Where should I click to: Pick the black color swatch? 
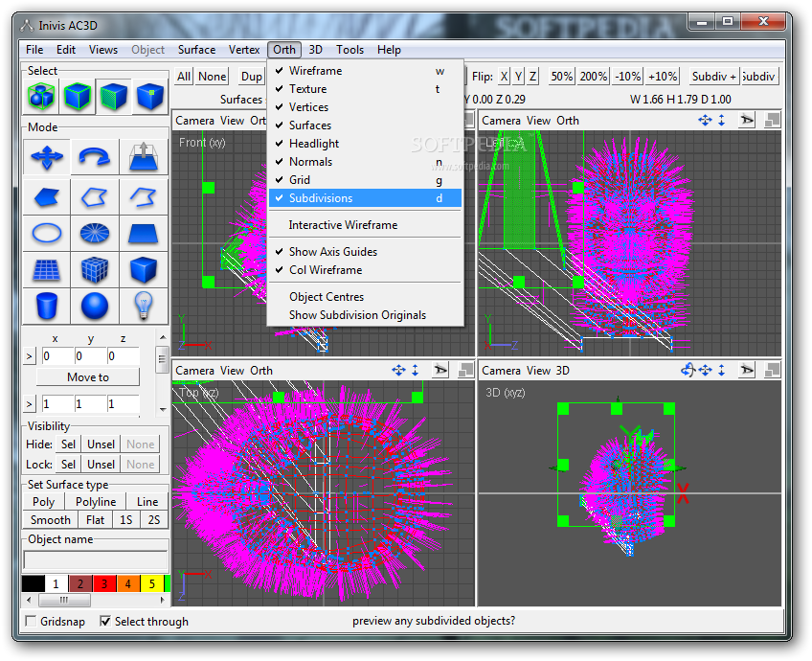[34, 583]
